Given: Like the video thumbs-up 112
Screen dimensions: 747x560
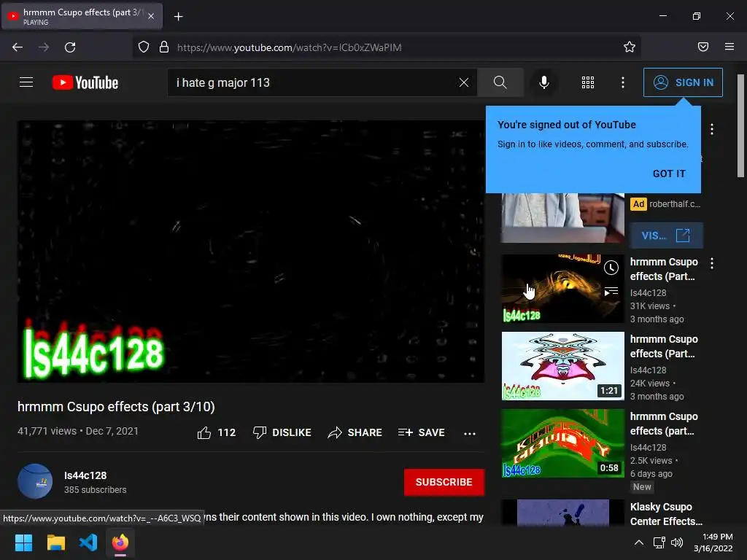Looking at the screenshot, I should tap(217, 432).
